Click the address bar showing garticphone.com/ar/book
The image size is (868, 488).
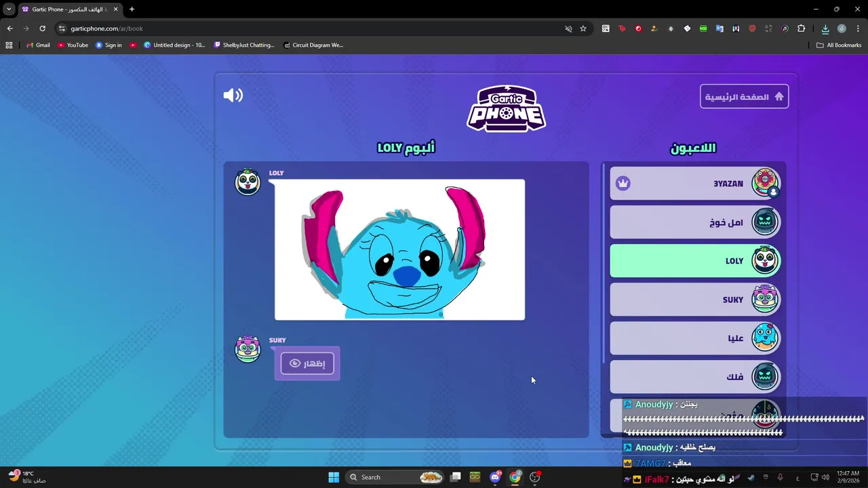click(312, 28)
